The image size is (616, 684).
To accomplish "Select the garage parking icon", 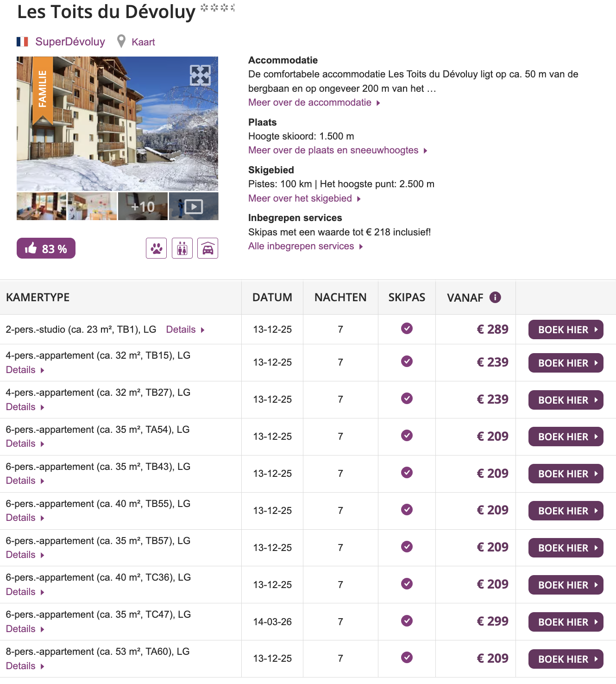I will [x=207, y=248].
